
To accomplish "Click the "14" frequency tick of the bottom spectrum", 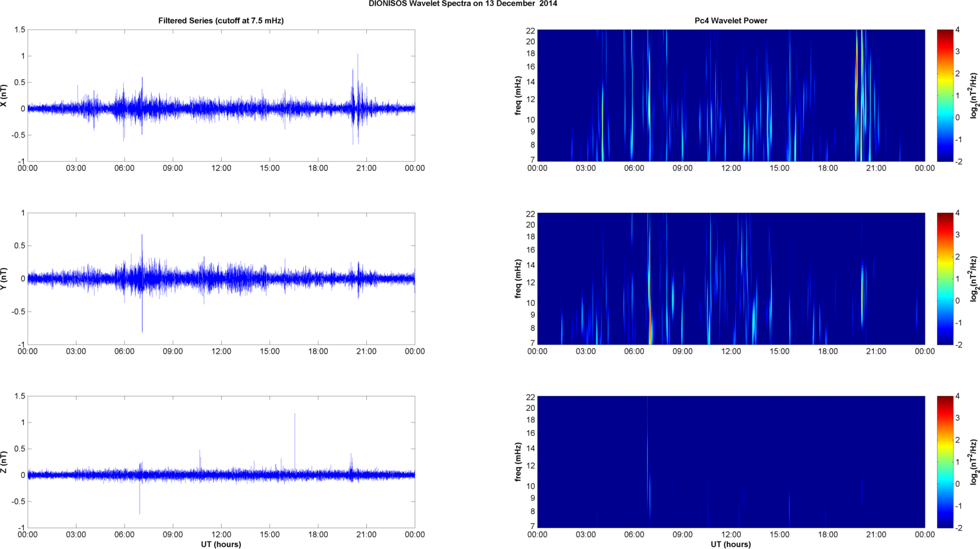I will [530, 449].
